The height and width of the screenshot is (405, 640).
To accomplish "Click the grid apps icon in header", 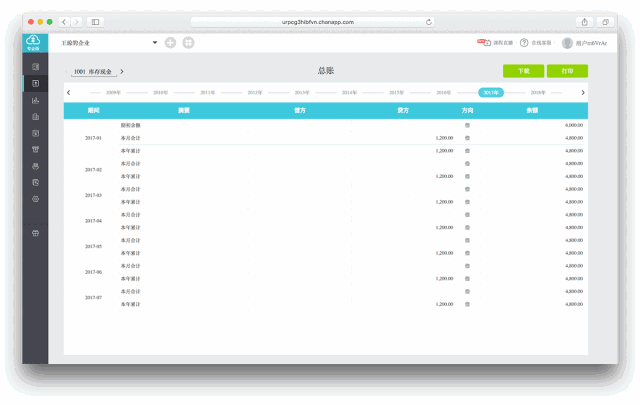I will (x=188, y=43).
